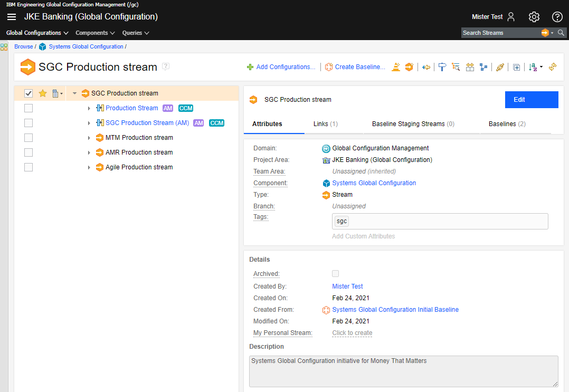Collapse the SGC Production stream root node
The image size is (569, 392).
pyautogui.click(x=74, y=93)
